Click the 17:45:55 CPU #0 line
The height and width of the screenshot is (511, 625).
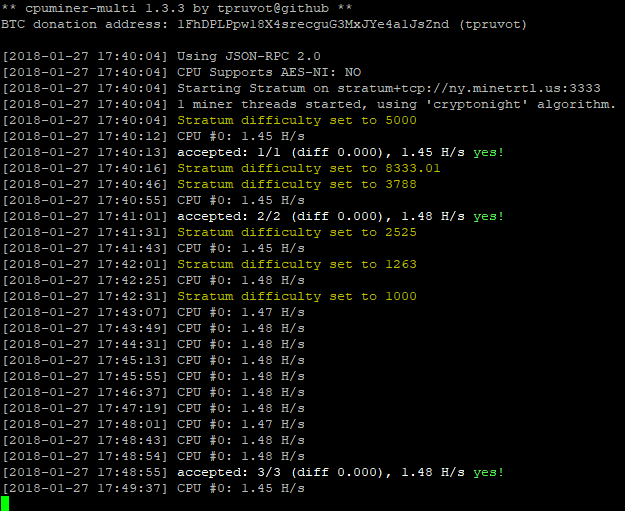(x=153, y=376)
